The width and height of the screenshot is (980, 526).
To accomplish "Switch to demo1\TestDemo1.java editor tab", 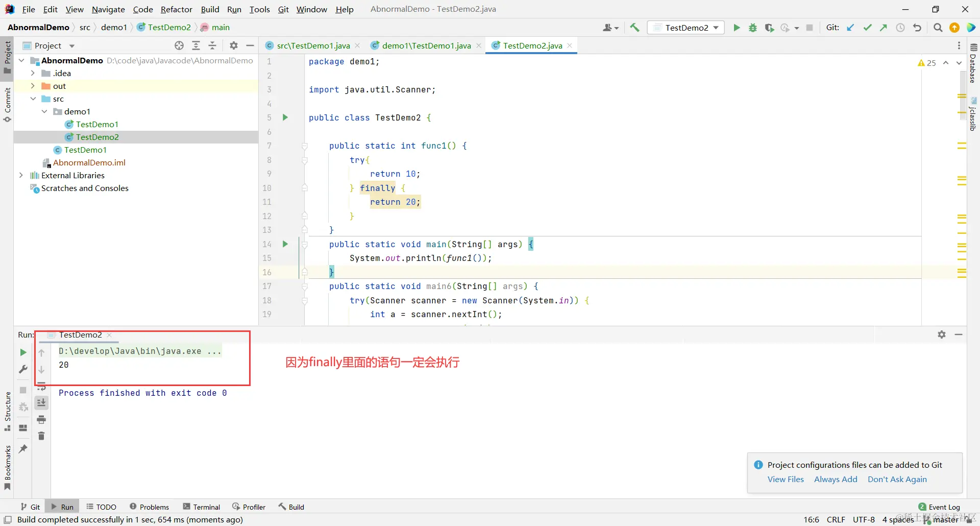I will 426,45.
